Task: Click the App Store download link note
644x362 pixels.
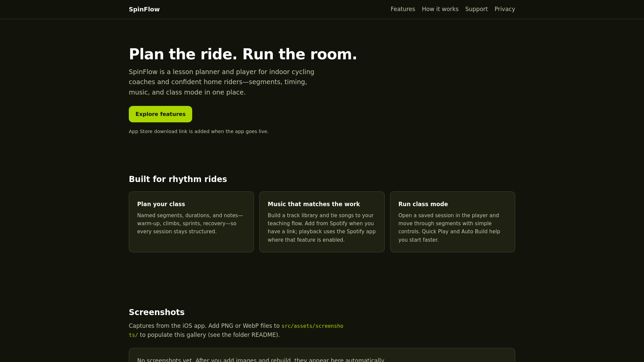Action: pos(199,131)
